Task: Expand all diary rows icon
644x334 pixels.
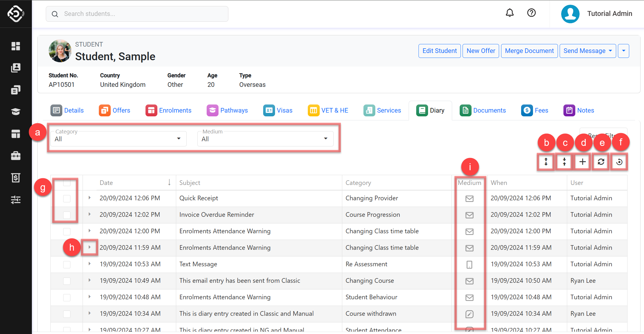Action: point(546,162)
